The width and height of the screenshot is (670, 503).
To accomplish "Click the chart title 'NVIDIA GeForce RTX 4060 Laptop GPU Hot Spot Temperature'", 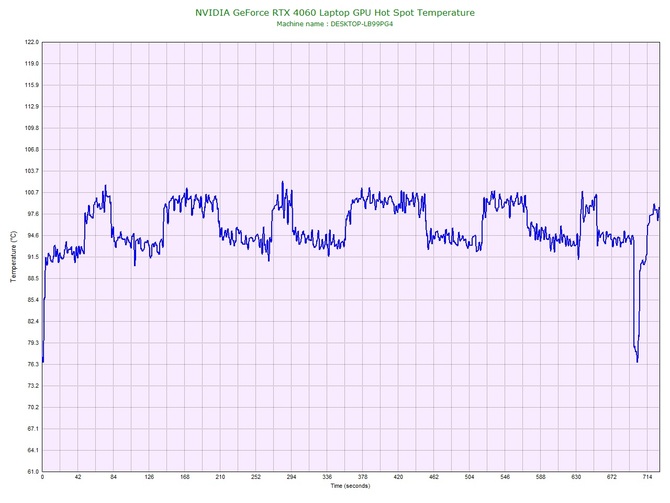I will tap(335, 13).
